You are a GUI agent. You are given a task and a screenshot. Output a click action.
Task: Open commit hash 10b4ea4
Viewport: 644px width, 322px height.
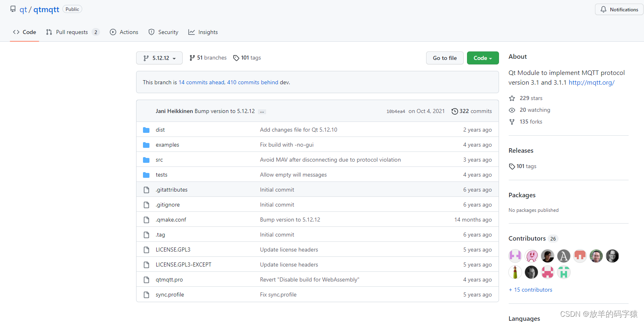[x=396, y=111]
